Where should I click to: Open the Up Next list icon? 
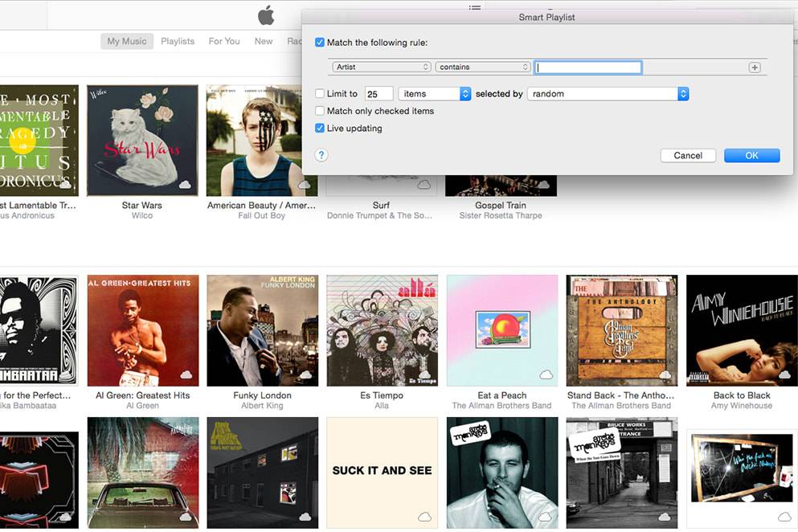[x=475, y=6]
